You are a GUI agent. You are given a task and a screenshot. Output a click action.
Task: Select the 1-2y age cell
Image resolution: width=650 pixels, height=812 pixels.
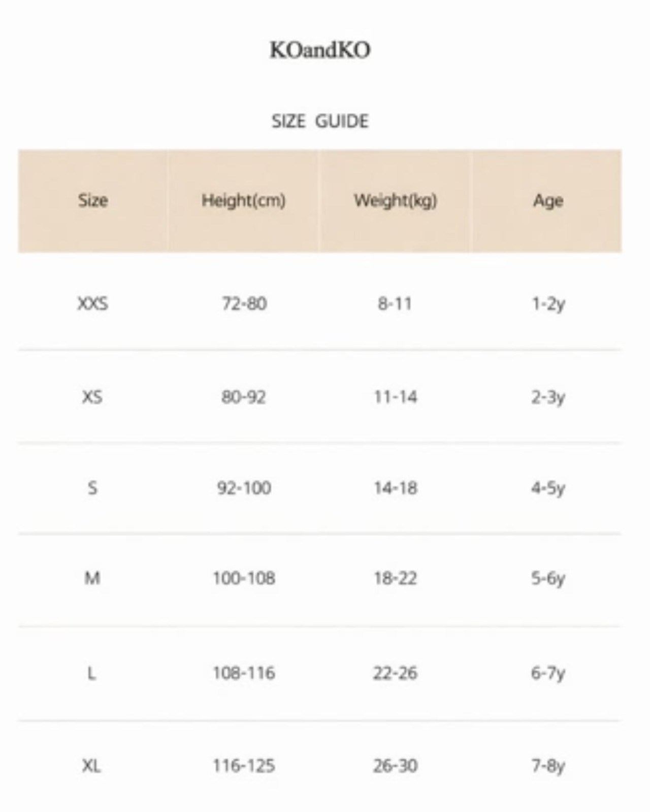548,303
